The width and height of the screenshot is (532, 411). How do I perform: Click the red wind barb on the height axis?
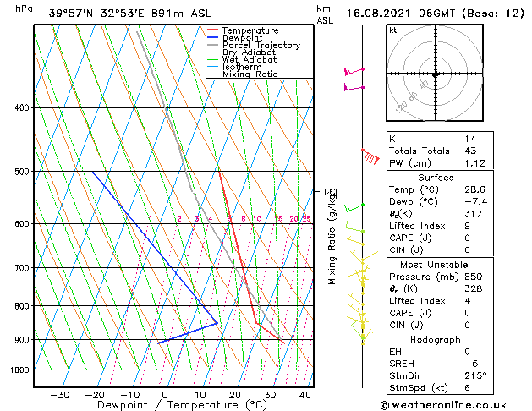pyautogui.click(x=370, y=157)
